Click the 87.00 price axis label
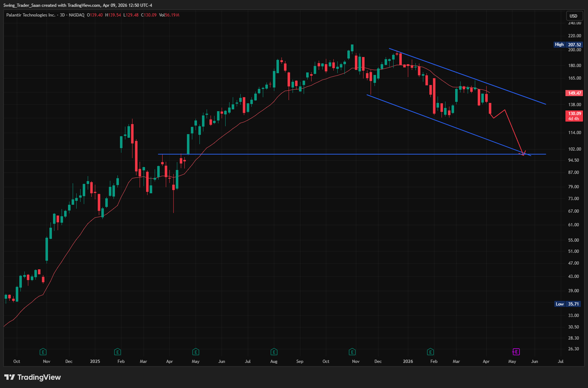This screenshot has width=588, height=388. coord(574,173)
